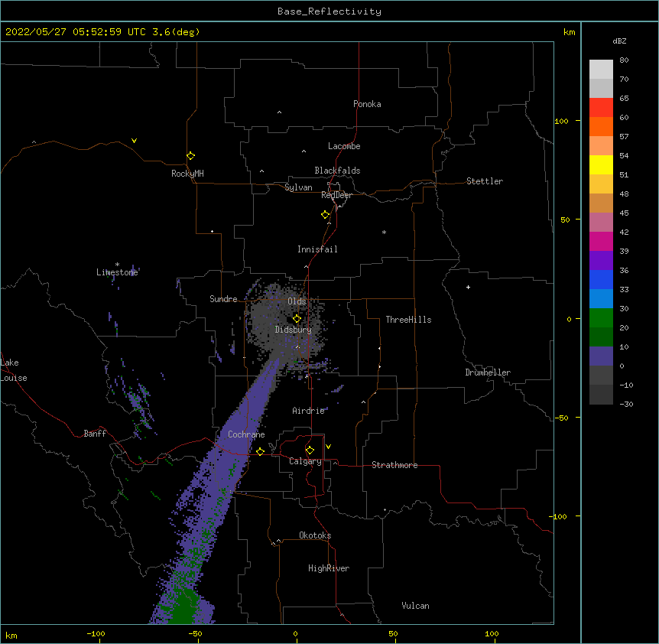
Task: Select the Limestone label
Action: click(x=117, y=272)
